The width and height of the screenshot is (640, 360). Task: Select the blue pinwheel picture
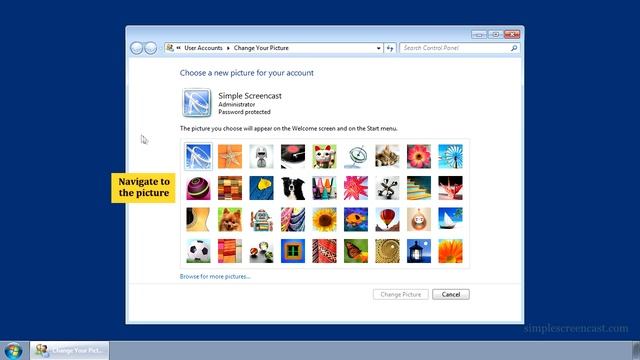point(450,156)
